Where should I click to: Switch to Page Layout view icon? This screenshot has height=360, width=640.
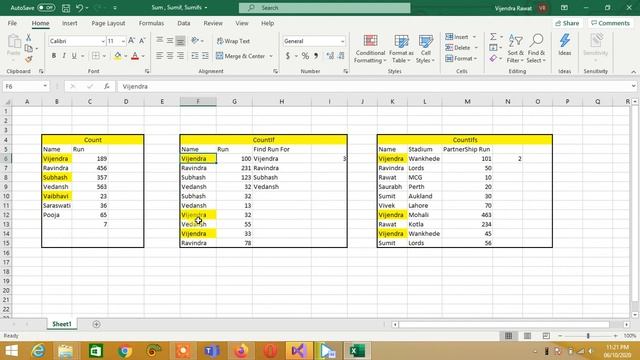click(527, 336)
